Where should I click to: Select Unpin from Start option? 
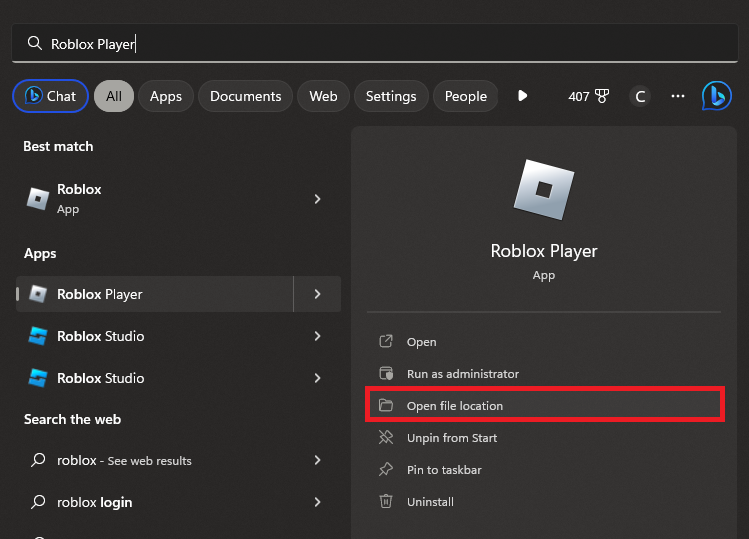pos(451,438)
